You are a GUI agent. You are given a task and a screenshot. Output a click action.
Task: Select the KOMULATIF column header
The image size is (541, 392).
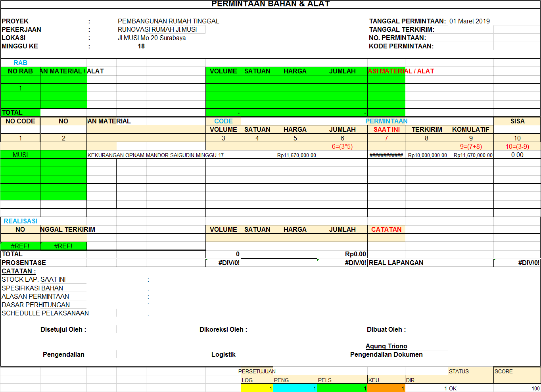pyautogui.click(x=471, y=129)
